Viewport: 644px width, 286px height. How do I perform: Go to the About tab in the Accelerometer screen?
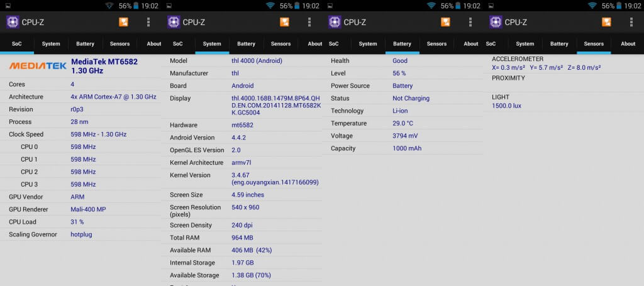(x=628, y=44)
